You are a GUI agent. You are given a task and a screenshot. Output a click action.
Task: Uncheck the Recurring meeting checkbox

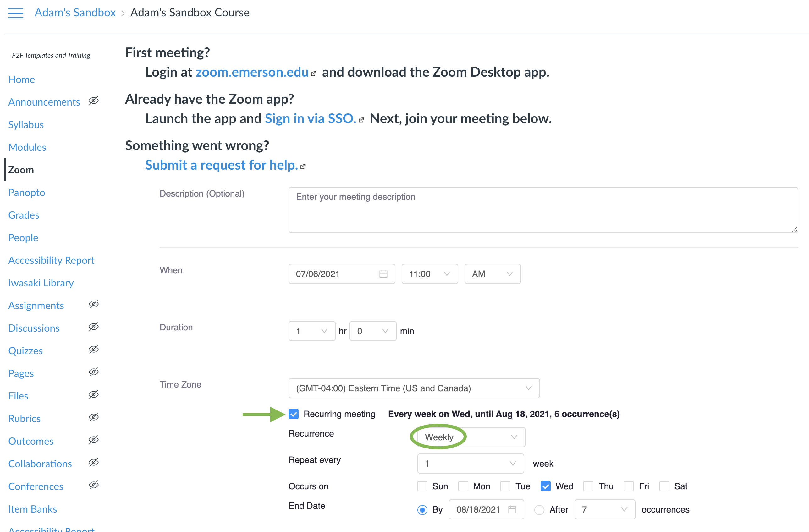(293, 414)
